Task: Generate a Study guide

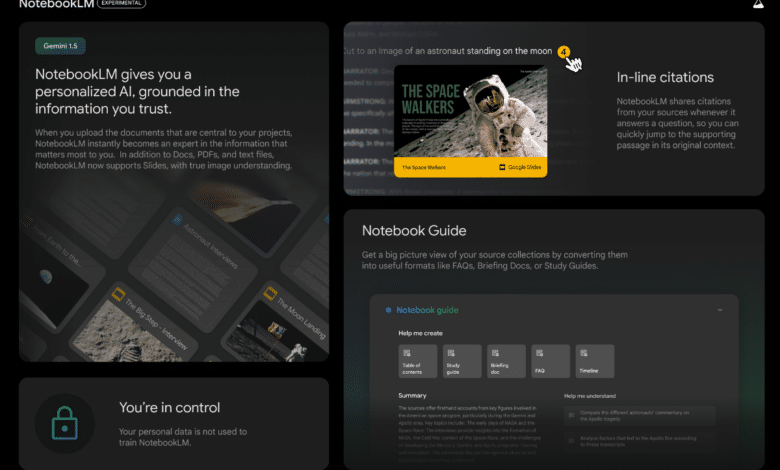Action: [x=461, y=360]
